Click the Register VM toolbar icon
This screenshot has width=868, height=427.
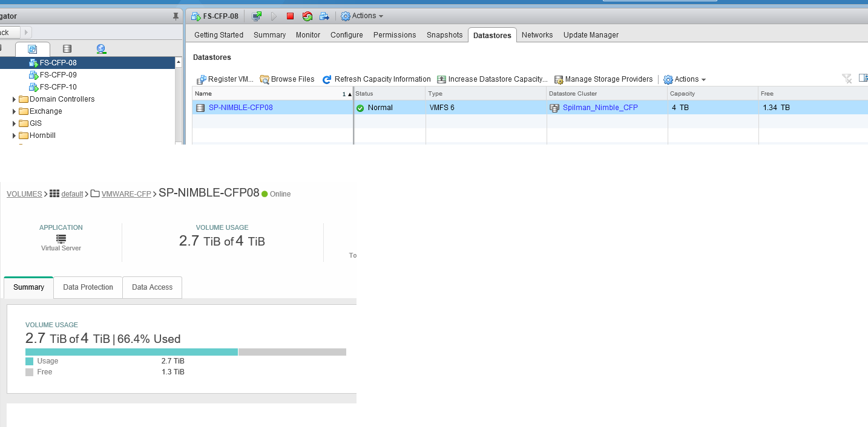click(x=201, y=79)
